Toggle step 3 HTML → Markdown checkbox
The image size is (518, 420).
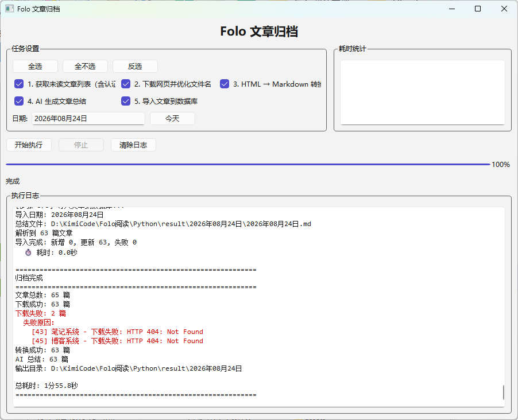225,84
